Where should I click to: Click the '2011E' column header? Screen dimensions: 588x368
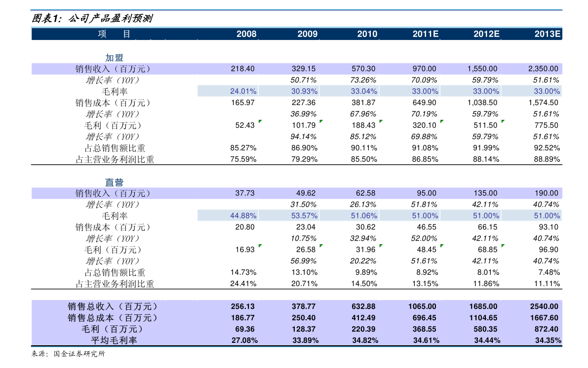426,34
